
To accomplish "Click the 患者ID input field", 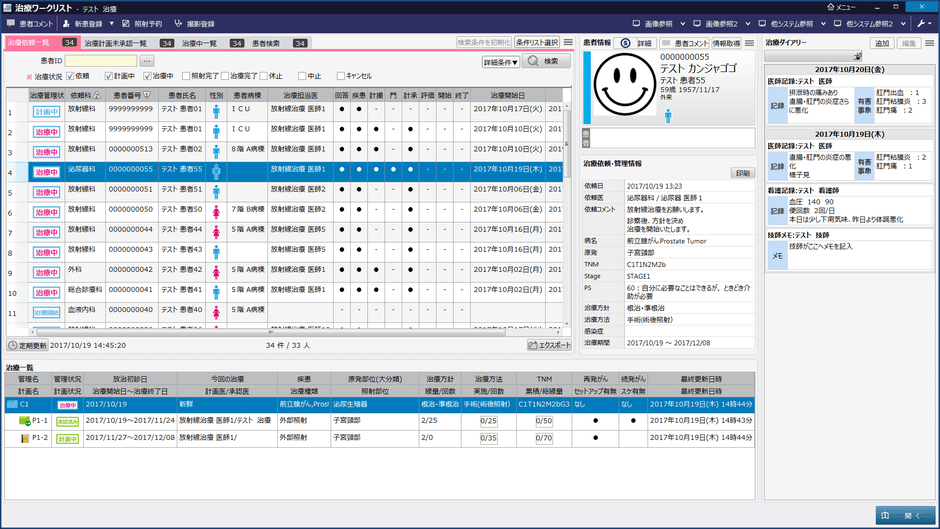I will [x=100, y=62].
